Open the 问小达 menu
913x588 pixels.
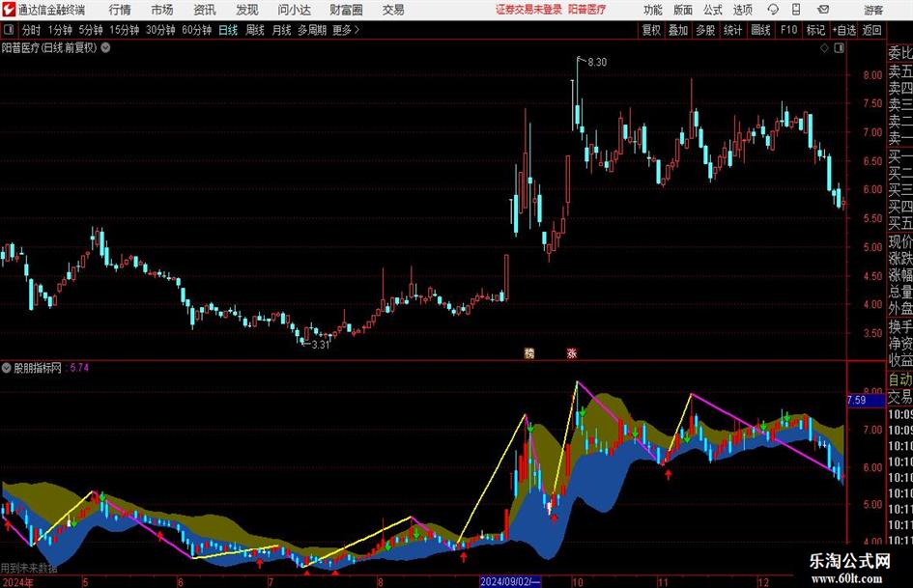coord(294,10)
